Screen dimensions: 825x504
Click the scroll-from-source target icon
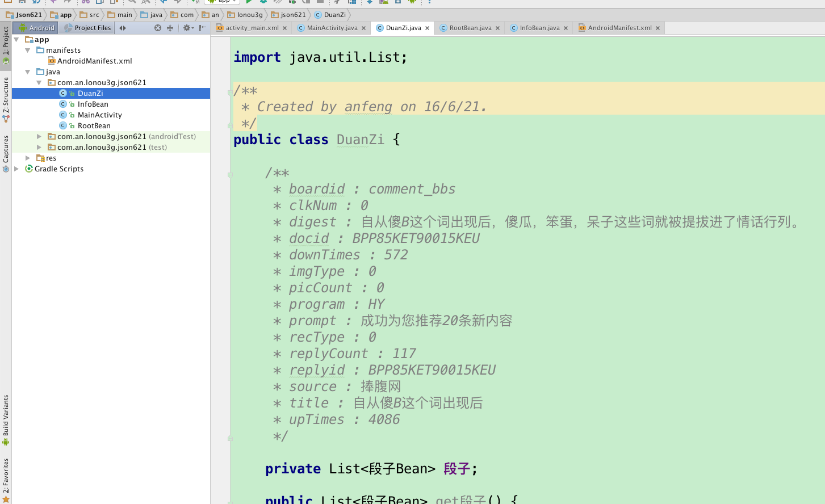tap(158, 28)
